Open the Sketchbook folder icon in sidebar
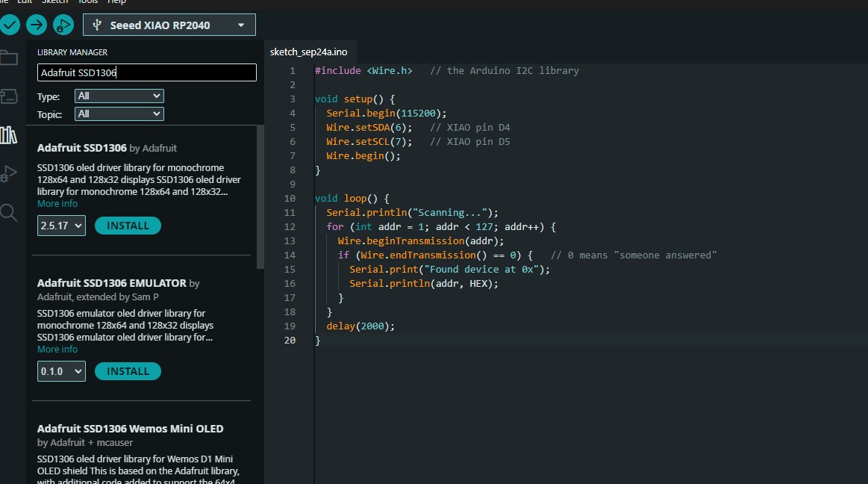Viewport: 868px width, 484px height. click(9, 58)
